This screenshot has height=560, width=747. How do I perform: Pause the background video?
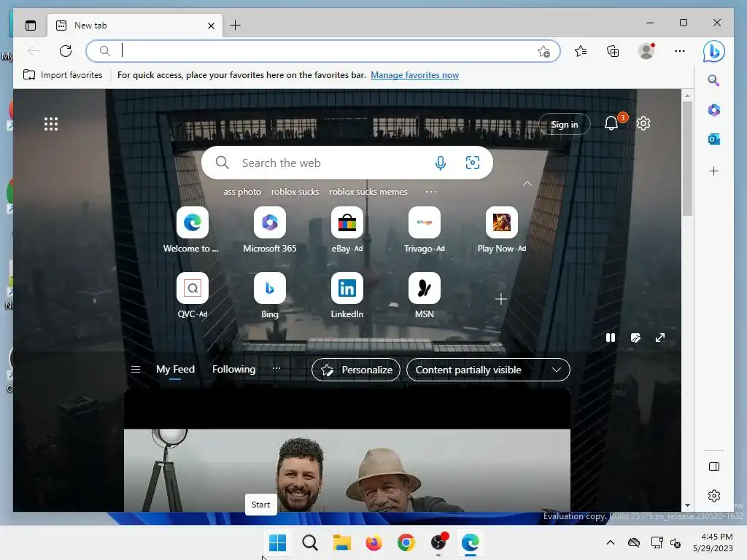(611, 338)
